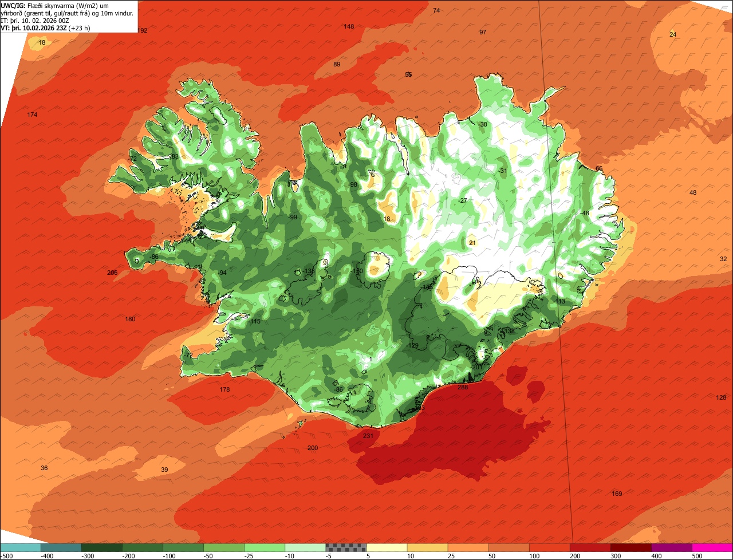Click the 'VT: þri. 10.02.2026 23Z (+23 h)' line
The width and height of the screenshot is (733, 560).
(x=45, y=28)
